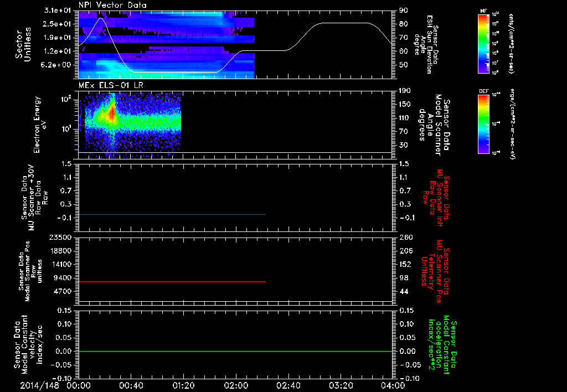Click the "3.1e+01" sector tick label
The image size is (567, 392).
57,11
